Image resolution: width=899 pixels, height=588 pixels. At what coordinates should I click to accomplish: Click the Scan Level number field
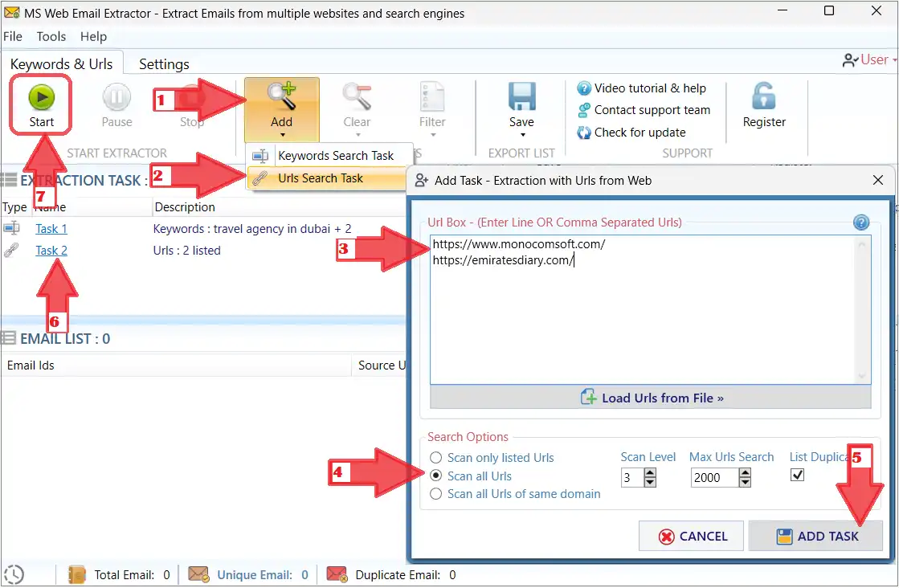tap(632, 477)
